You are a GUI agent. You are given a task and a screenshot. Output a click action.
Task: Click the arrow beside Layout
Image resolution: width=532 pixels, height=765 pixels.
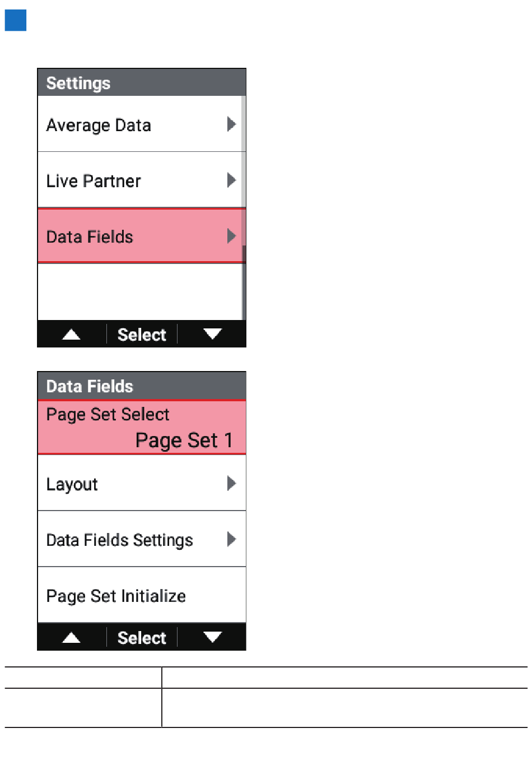[231, 483]
